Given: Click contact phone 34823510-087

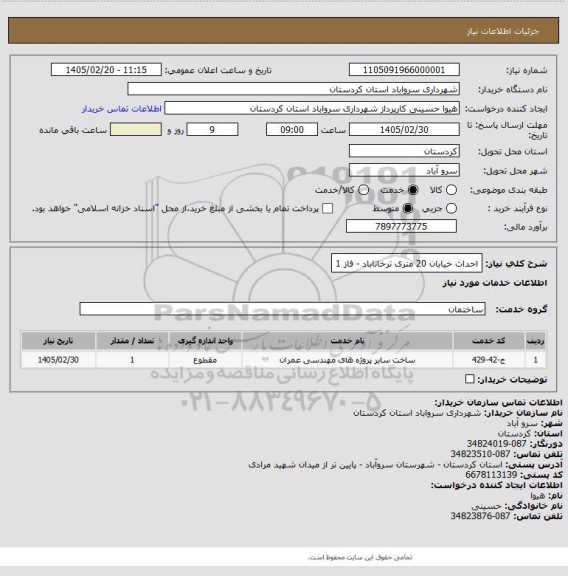Looking at the screenshot, I should click(480, 454).
